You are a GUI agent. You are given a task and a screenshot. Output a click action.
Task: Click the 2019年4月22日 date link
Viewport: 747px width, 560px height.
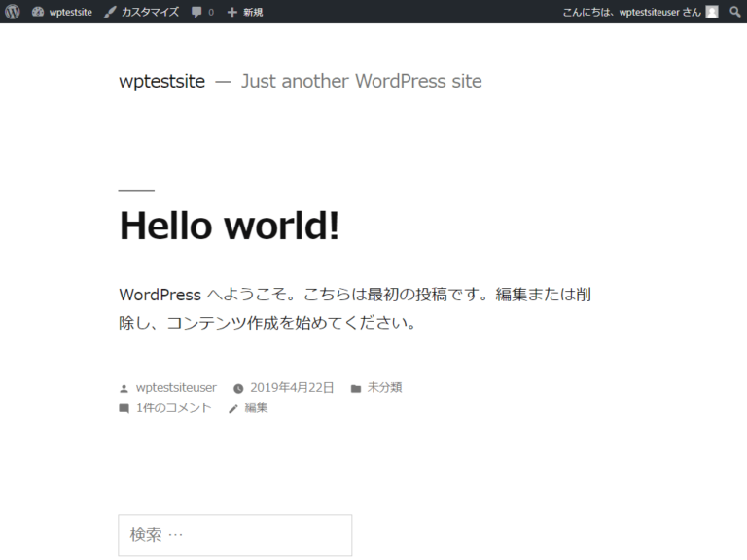(292, 387)
